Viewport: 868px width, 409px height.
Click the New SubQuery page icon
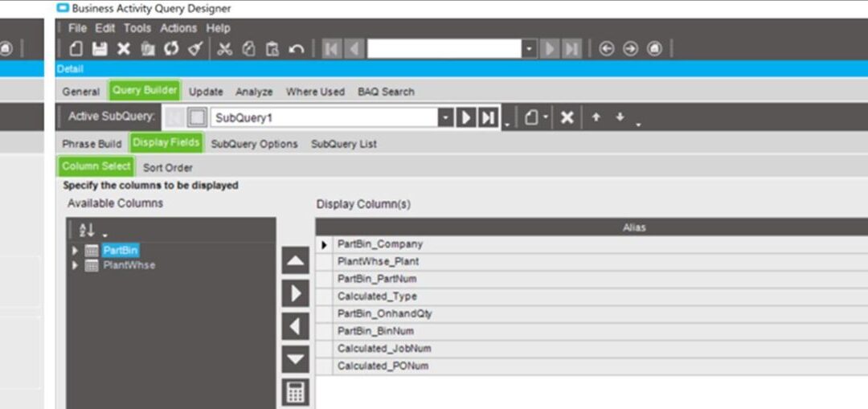coord(531,117)
